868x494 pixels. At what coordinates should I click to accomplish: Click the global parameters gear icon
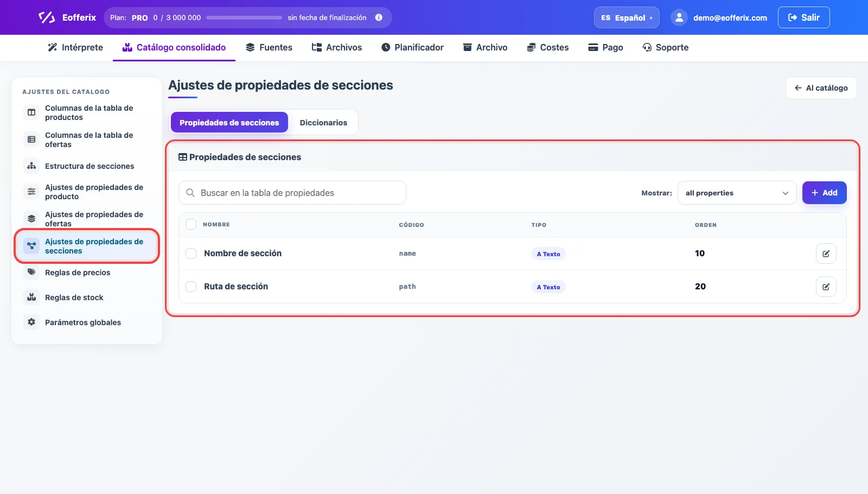31,322
